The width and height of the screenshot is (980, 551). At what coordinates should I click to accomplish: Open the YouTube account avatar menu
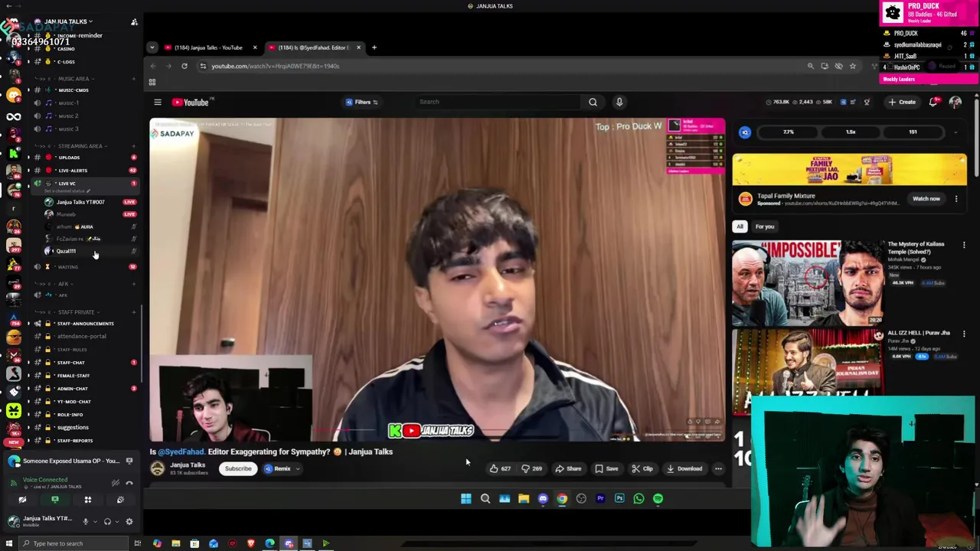click(x=955, y=102)
